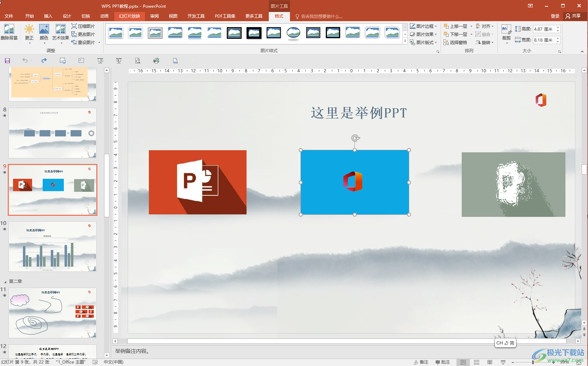Select slide 11 thumbnail
This screenshot has width=588, height=366.
[x=53, y=313]
